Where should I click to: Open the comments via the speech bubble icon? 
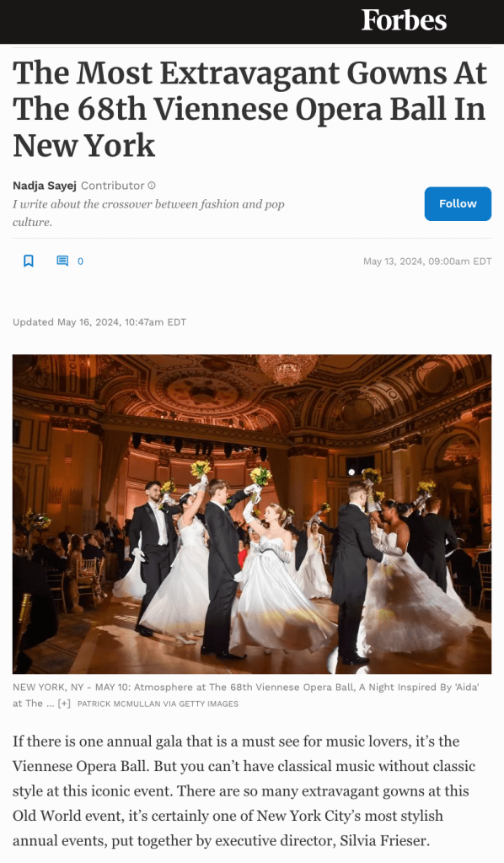tap(62, 261)
